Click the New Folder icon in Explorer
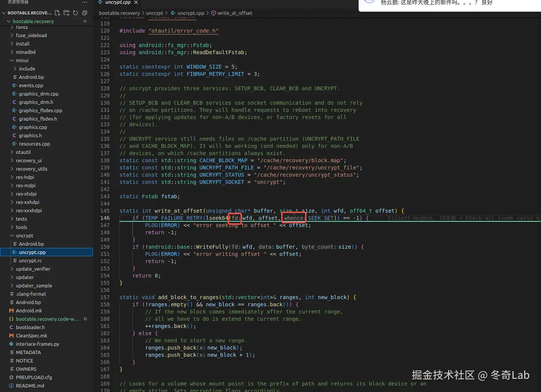 coord(66,13)
